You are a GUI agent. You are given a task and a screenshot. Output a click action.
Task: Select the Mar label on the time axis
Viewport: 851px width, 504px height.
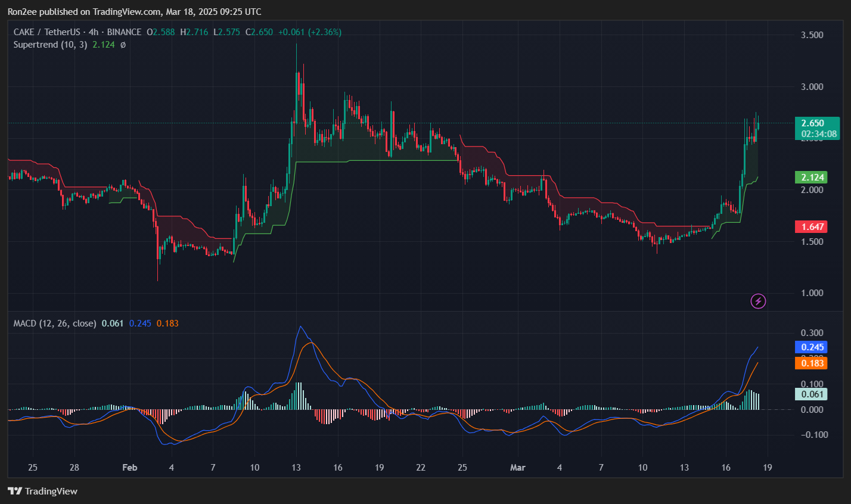[517, 468]
